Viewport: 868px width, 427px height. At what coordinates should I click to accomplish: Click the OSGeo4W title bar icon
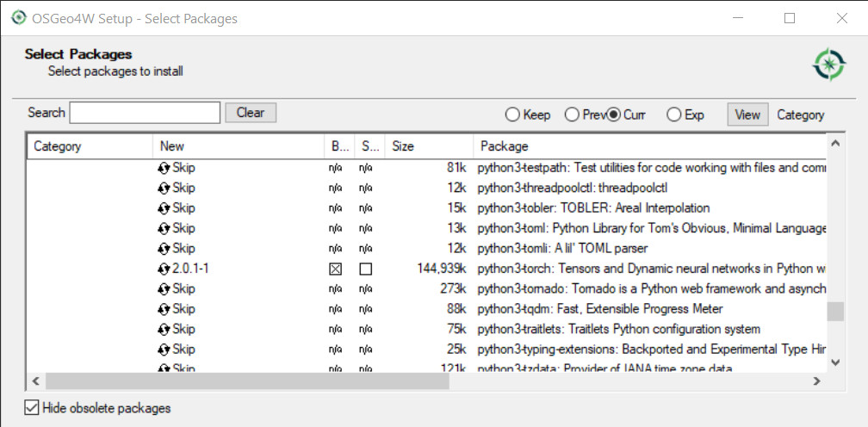point(19,18)
